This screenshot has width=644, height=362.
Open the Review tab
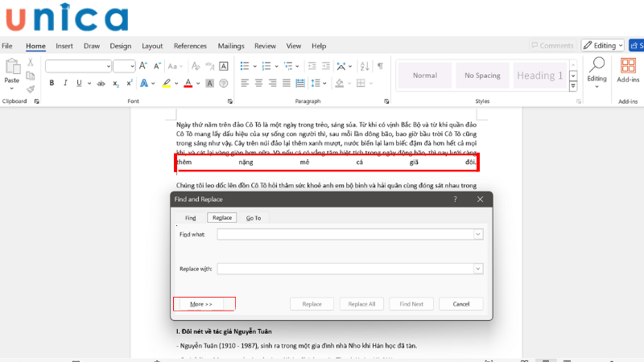[x=265, y=46]
